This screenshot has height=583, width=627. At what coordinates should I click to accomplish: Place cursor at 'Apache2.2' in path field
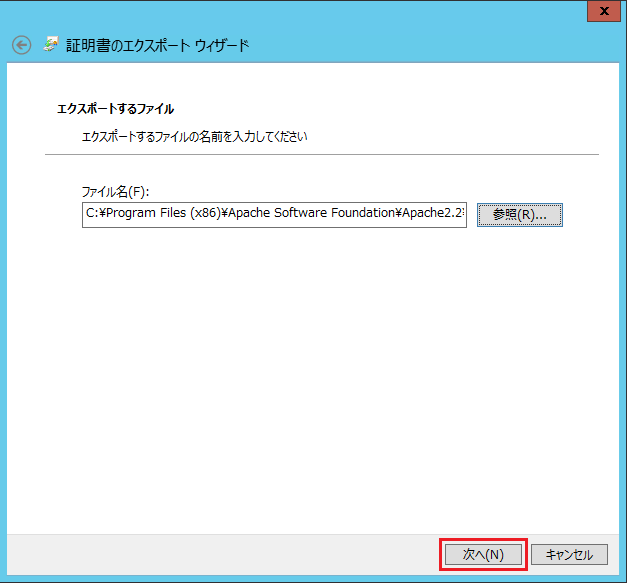tap(433, 213)
